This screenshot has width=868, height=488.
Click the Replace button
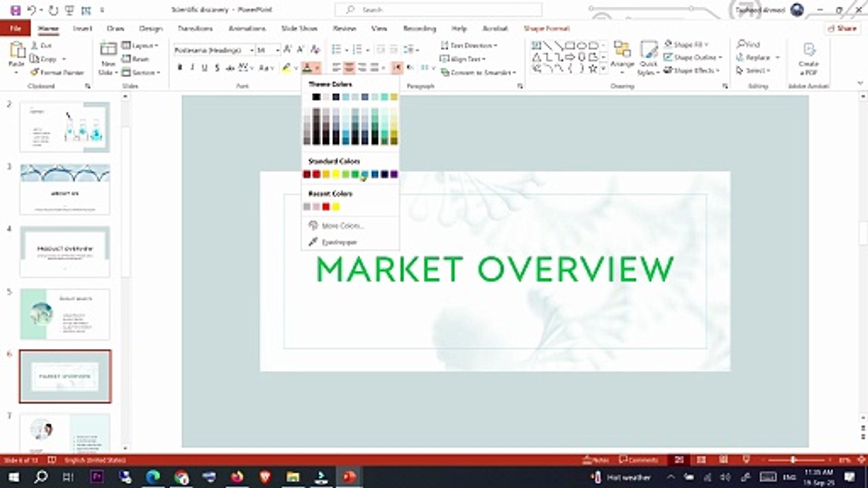click(757, 58)
